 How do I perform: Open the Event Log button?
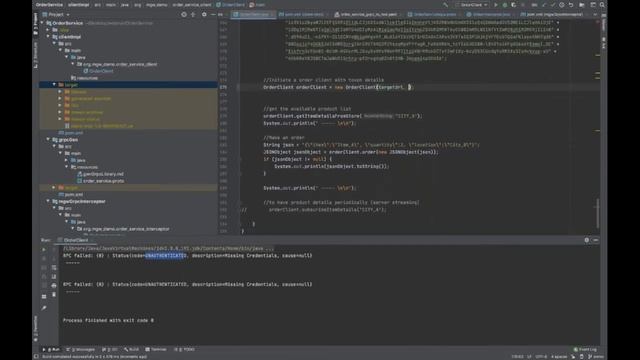coord(585,349)
